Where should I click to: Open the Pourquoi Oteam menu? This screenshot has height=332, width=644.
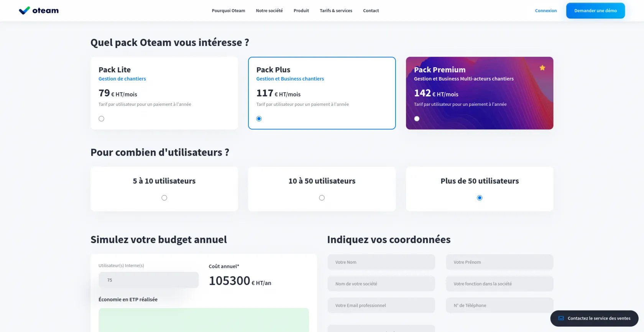228,11
